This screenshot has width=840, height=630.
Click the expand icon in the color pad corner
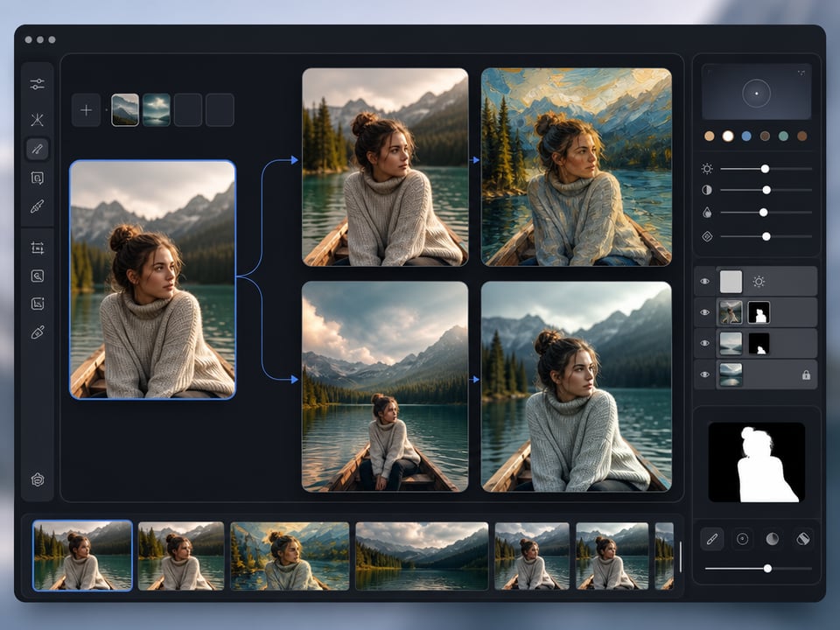pos(801,73)
